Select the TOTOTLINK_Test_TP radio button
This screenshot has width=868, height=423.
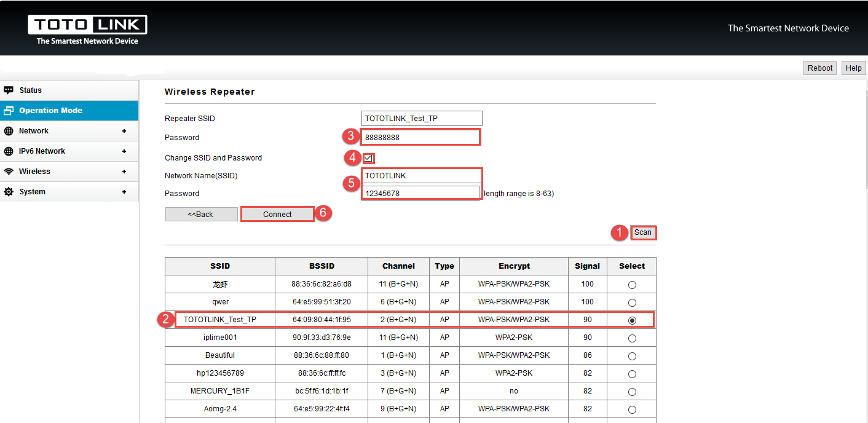coord(632,320)
